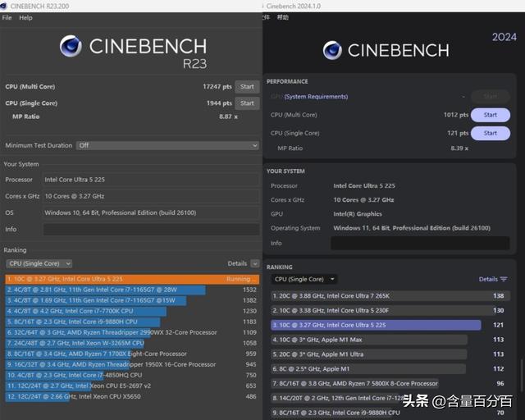The image size is (525, 420).
Task: Click the R23 Cores x GHz field
Action: click(x=151, y=196)
